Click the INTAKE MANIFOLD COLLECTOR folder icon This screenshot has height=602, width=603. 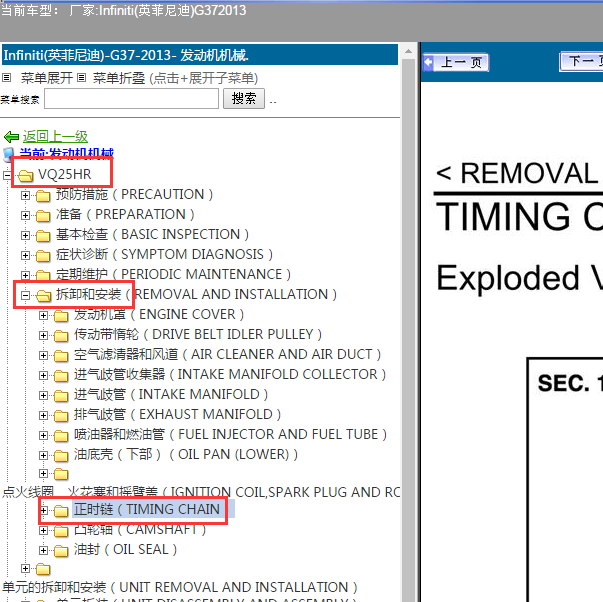coord(61,376)
